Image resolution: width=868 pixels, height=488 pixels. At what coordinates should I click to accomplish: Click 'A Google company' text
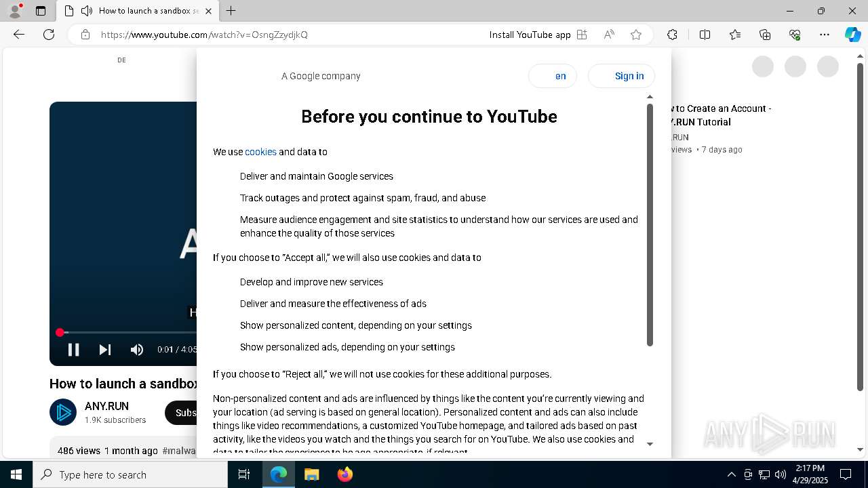[x=321, y=76]
